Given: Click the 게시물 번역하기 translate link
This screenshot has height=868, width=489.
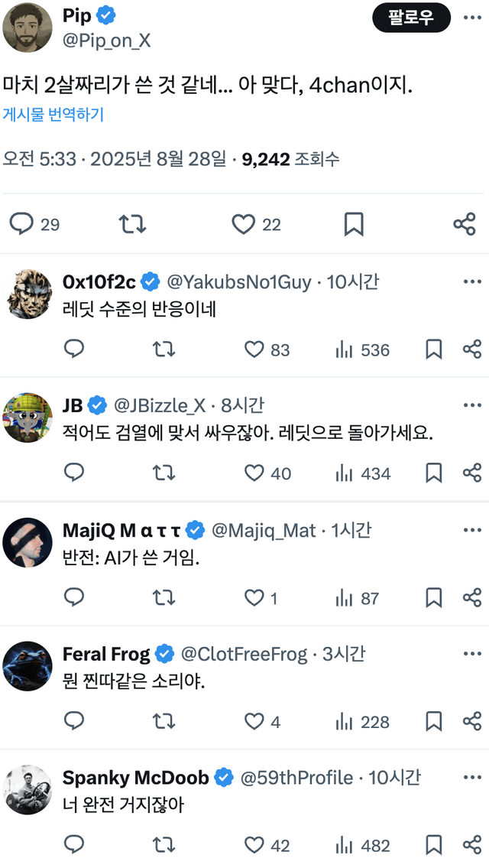Looking at the screenshot, I should [53, 115].
